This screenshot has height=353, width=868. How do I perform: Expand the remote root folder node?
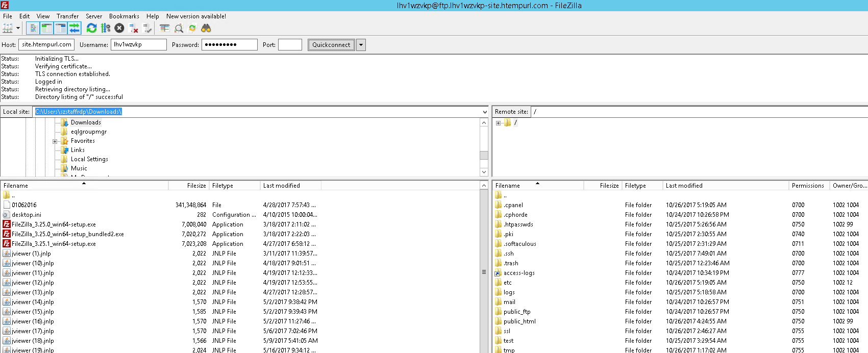click(498, 123)
